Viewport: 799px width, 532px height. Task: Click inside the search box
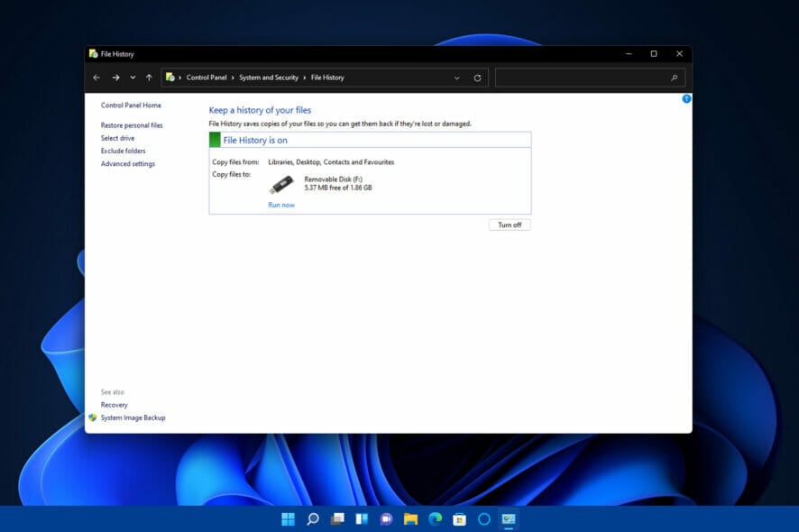coord(591,78)
